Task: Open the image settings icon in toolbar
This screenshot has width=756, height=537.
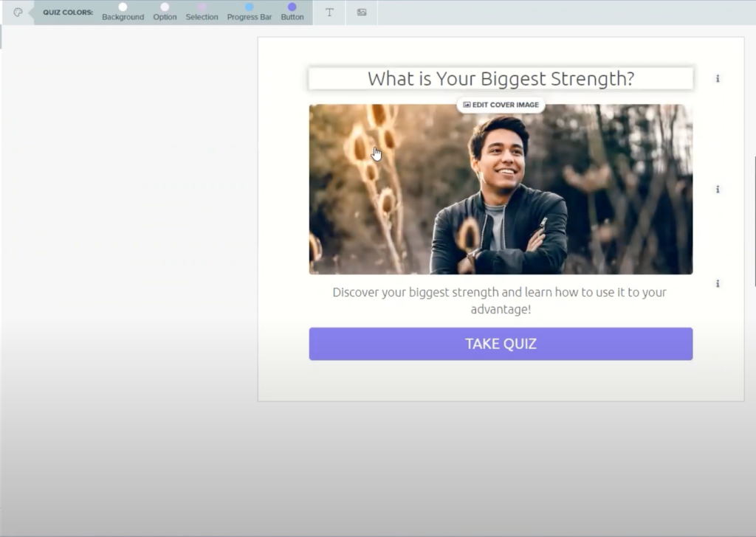Action: tap(362, 13)
